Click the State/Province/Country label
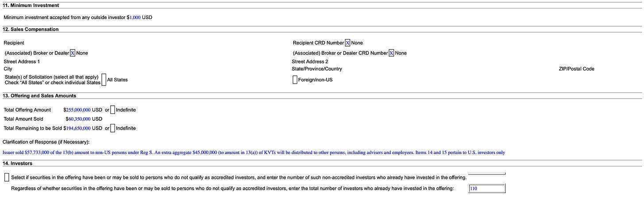 tap(317, 69)
